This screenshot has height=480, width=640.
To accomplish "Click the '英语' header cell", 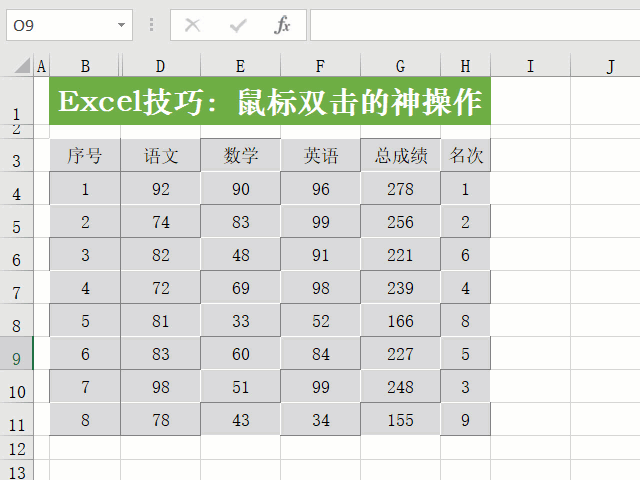I will (320, 155).
